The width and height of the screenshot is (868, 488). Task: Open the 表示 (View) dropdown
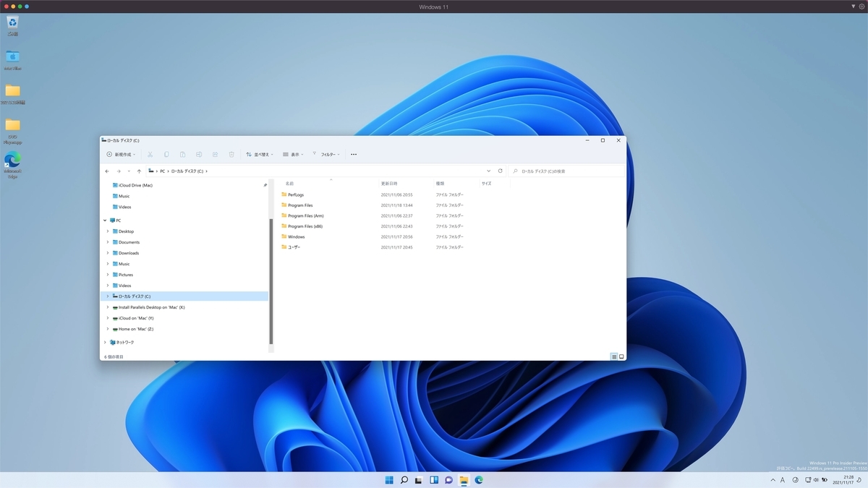pos(293,154)
